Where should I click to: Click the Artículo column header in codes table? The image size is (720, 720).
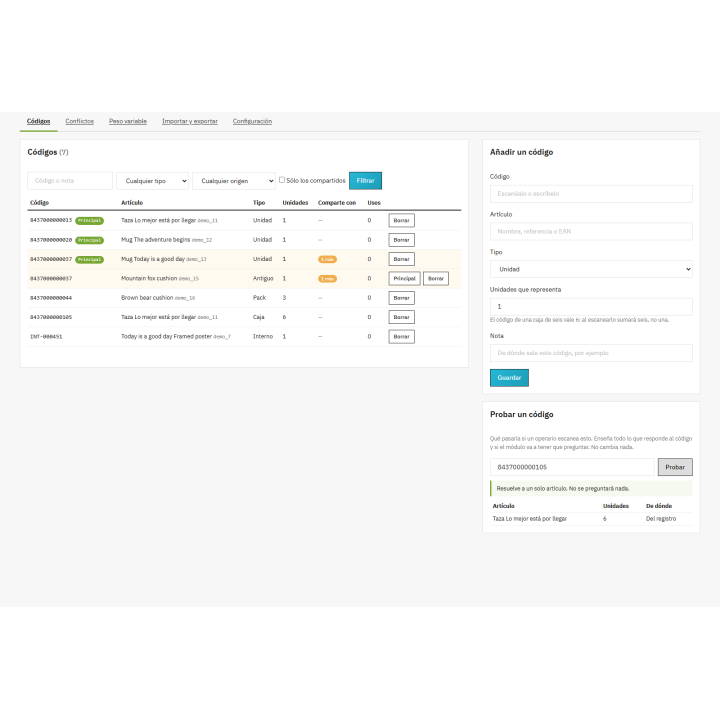[x=132, y=202]
